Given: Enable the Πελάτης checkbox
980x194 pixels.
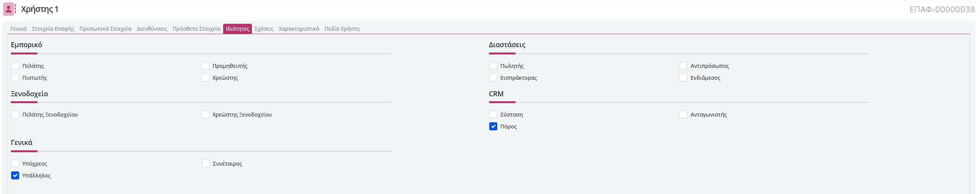Looking at the screenshot, I should pyautogui.click(x=15, y=66).
